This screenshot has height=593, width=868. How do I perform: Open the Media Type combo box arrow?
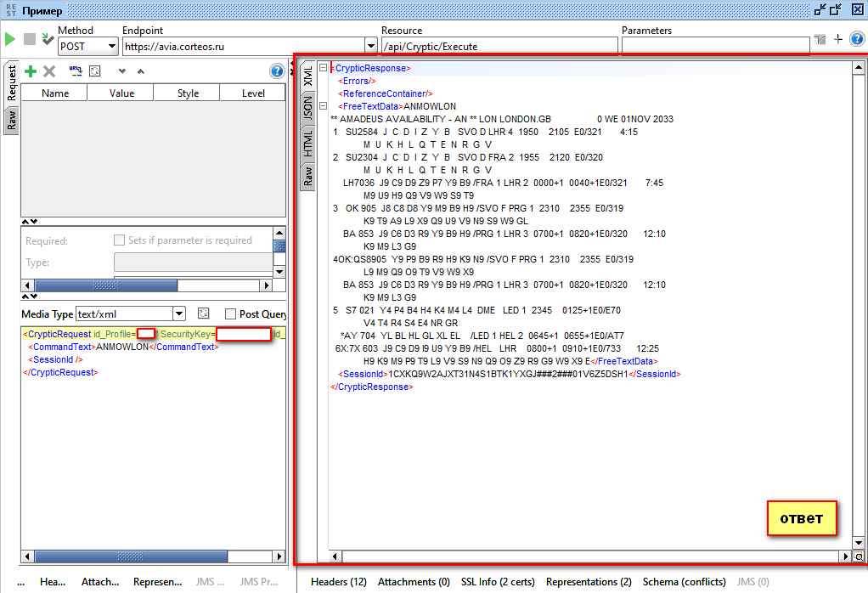pyautogui.click(x=178, y=314)
